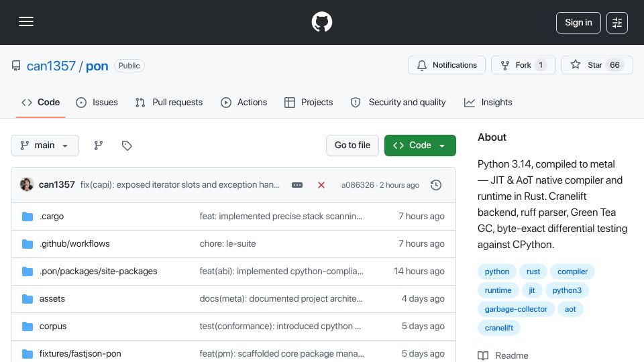
Task: Click the Sign in button
Action: [x=578, y=23]
